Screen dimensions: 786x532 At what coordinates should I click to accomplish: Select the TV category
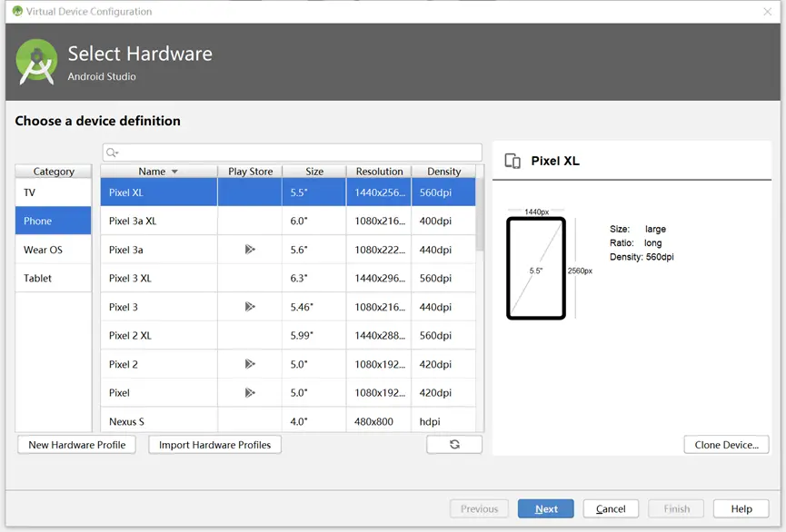[x=53, y=192]
